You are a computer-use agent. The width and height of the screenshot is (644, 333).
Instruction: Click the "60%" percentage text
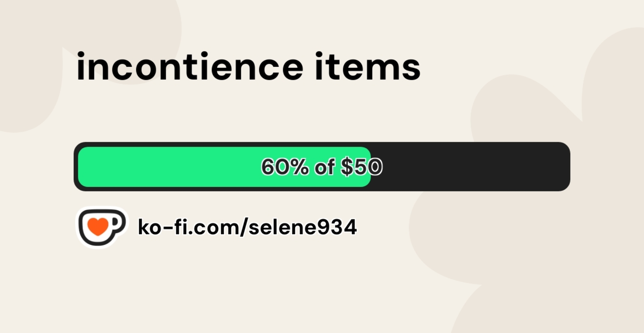point(285,167)
